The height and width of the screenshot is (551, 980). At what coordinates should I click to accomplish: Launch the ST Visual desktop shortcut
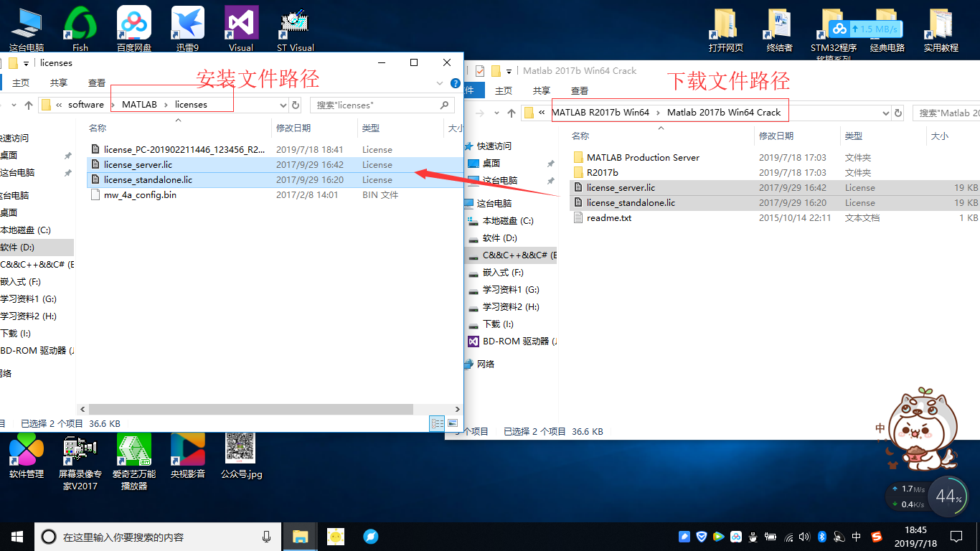295,29
